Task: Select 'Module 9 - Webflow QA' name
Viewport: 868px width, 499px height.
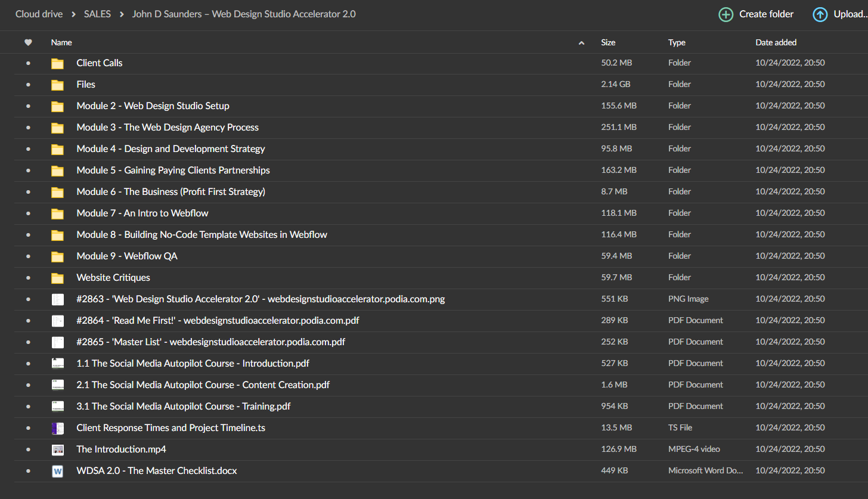Action: 127,256
